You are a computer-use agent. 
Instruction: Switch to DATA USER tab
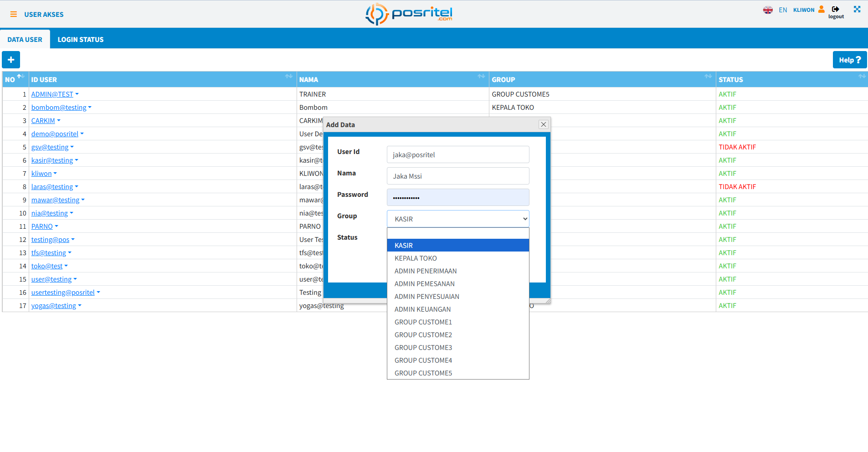tap(25, 40)
